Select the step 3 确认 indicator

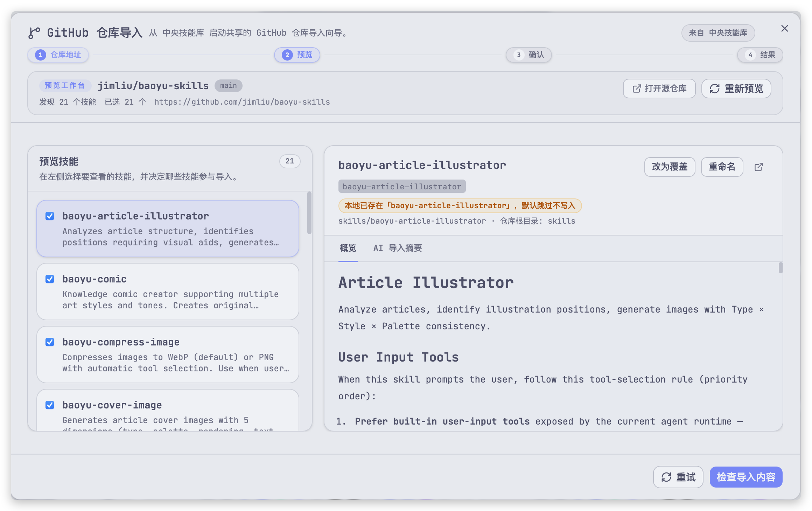point(528,55)
